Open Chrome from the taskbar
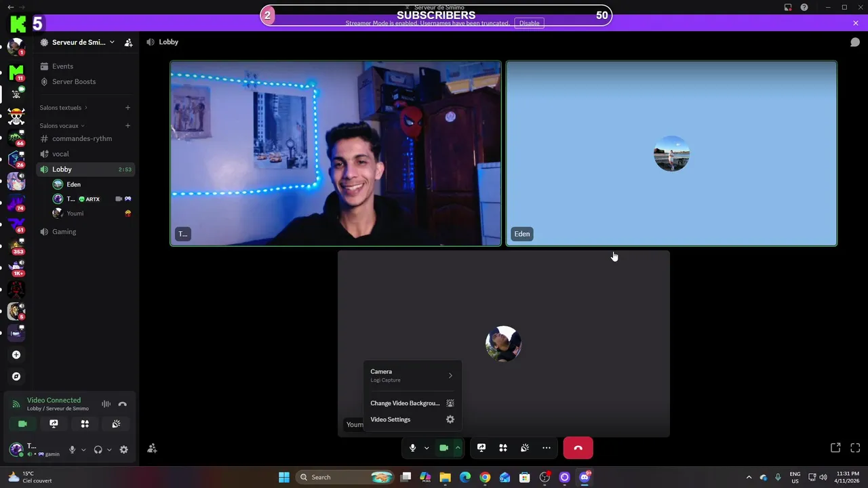 tap(485, 477)
